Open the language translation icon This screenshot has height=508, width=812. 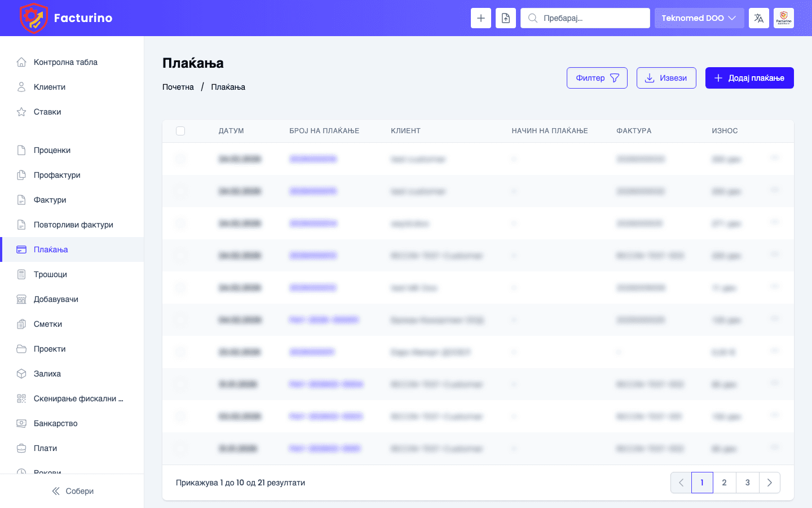(758, 18)
